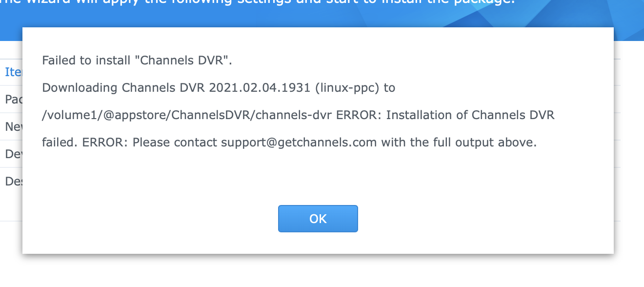Screen dimensions: 644x287
Task: Click the word "failed." starting the last line
Action: pyautogui.click(x=60, y=143)
